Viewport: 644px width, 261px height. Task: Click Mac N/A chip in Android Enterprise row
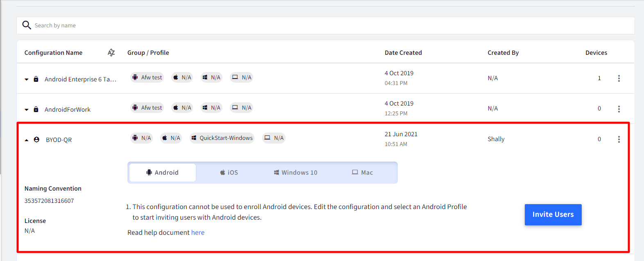point(241,77)
